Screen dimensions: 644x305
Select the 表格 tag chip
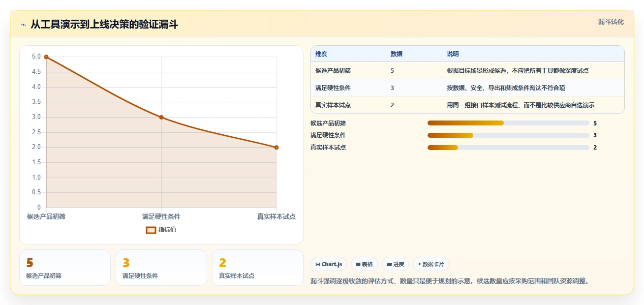point(365,264)
